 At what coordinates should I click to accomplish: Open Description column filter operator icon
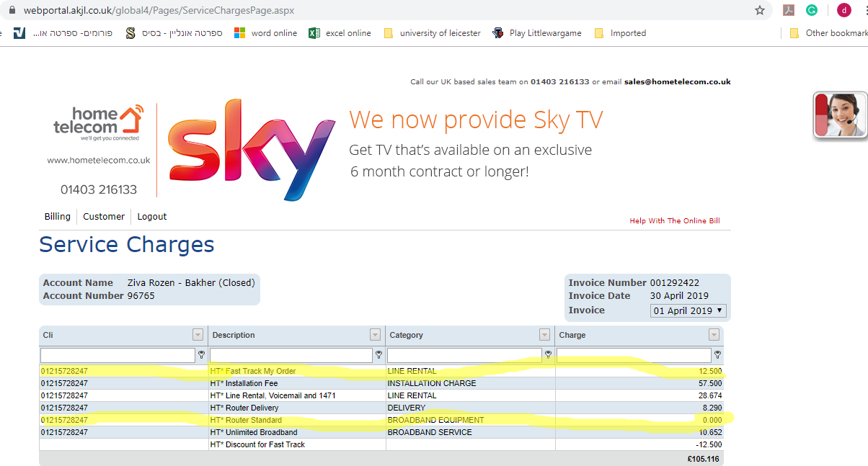click(379, 354)
